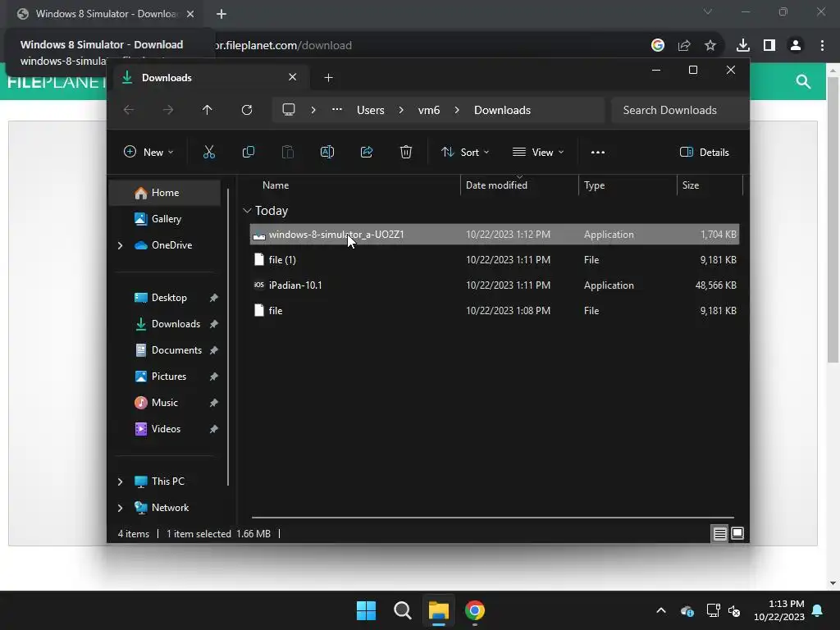
Task: Expand the This PC tree node
Action: (120, 482)
